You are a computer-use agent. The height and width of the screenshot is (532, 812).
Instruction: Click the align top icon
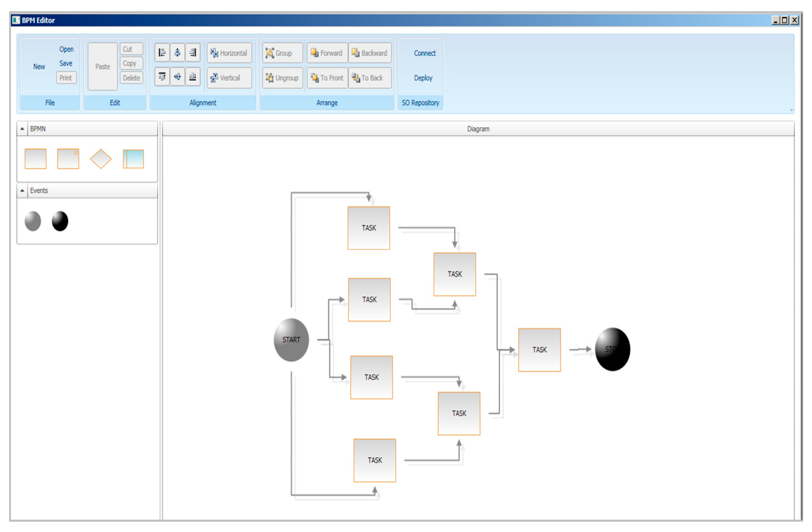(162, 77)
